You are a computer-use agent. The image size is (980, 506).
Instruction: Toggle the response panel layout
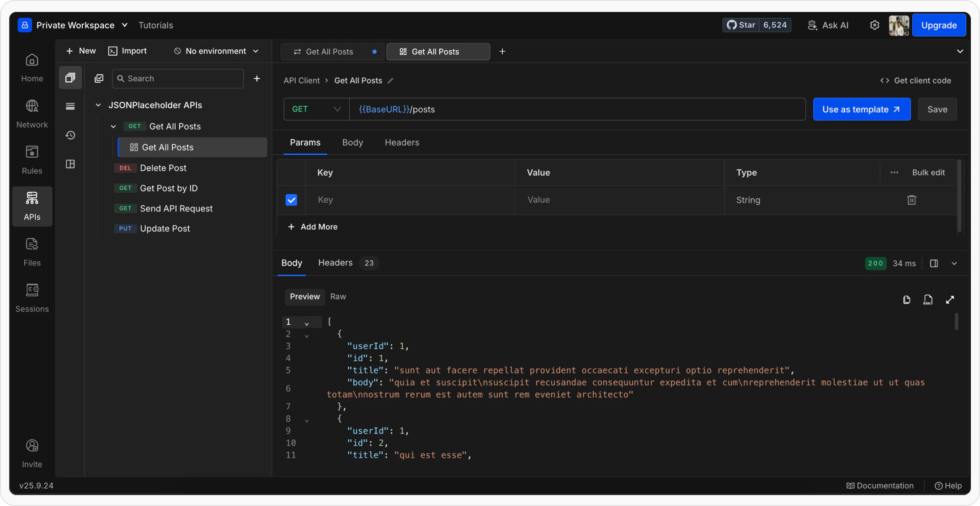(x=934, y=264)
